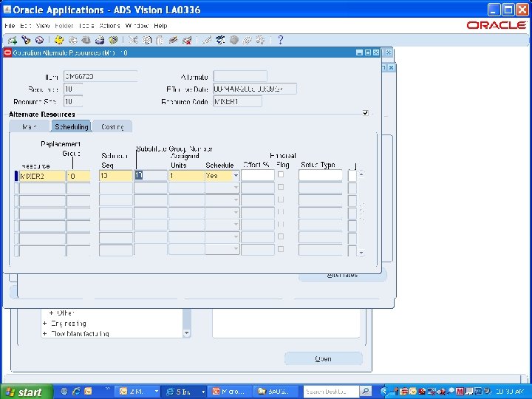Open the Tools menu
Viewport: 532px width, 399px height.
point(86,26)
